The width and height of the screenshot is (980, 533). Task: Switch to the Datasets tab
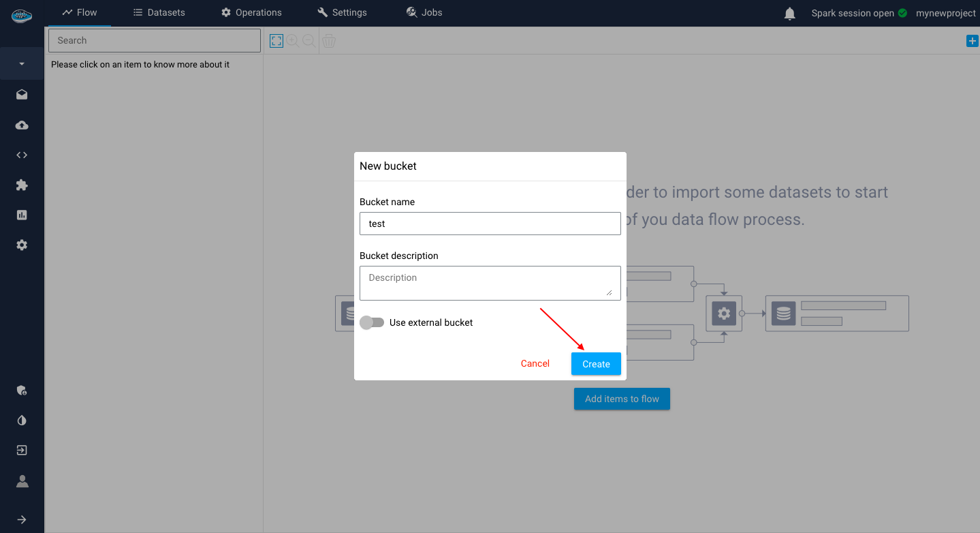(159, 13)
